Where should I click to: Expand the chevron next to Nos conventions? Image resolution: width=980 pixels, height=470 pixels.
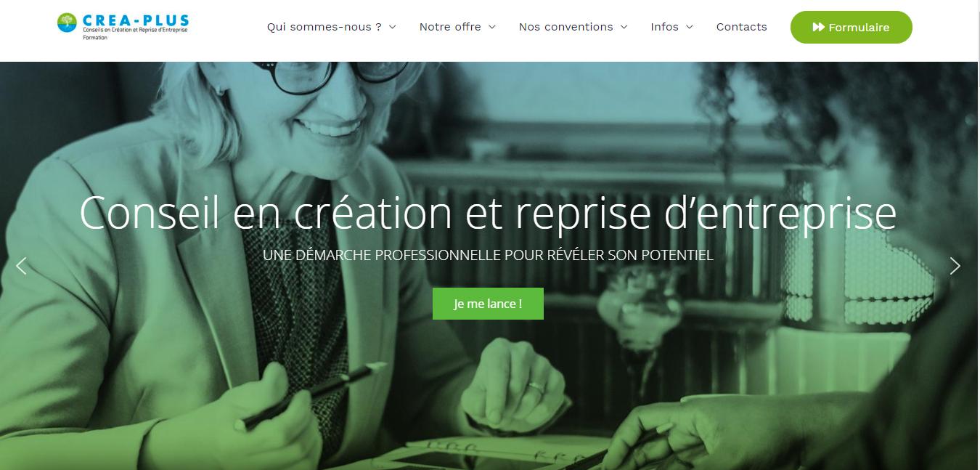point(624,27)
